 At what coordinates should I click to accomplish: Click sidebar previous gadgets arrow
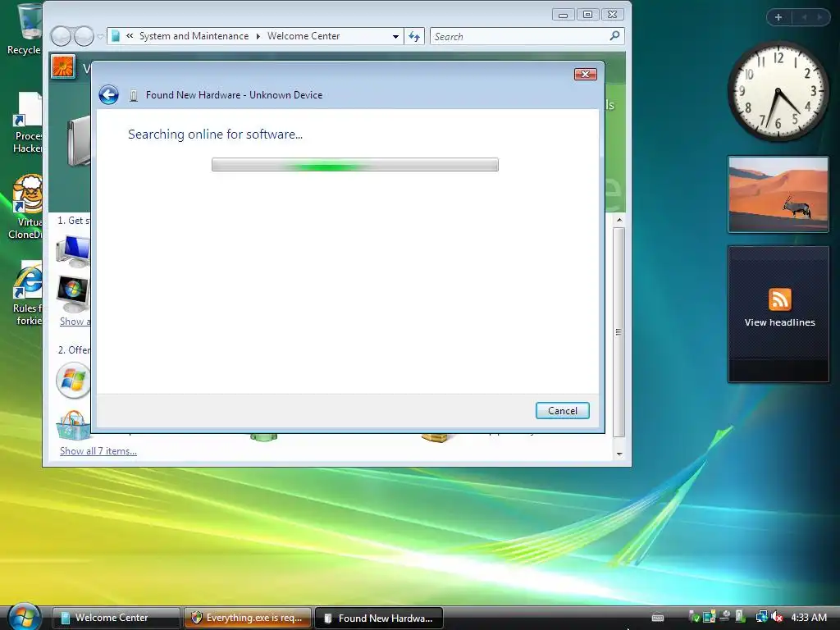[804, 17]
